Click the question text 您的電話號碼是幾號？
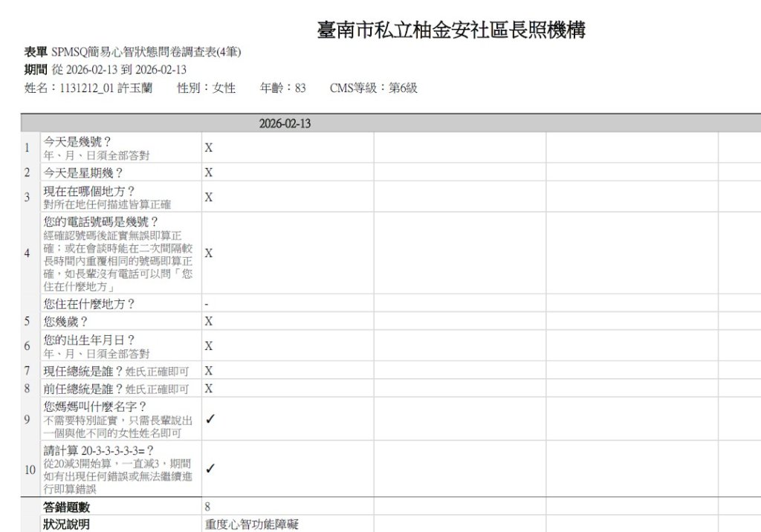The height and width of the screenshot is (532, 761). pyautogui.click(x=101, y=221)
